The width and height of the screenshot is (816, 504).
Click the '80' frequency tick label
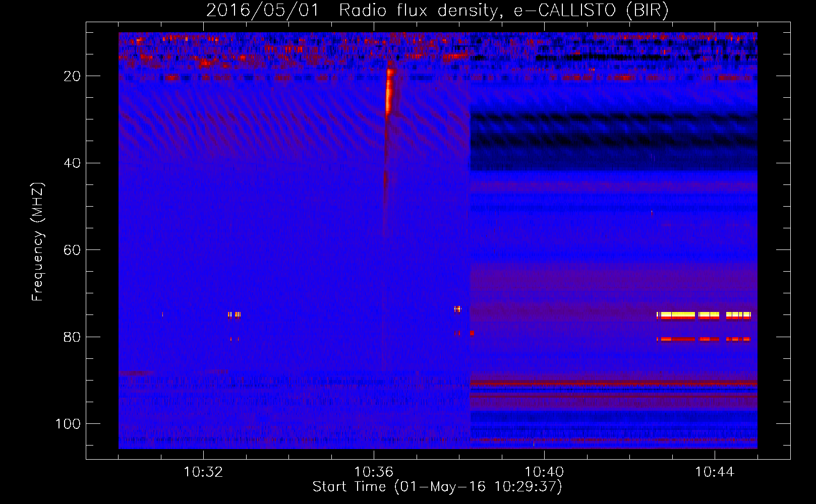coord(72,337)
